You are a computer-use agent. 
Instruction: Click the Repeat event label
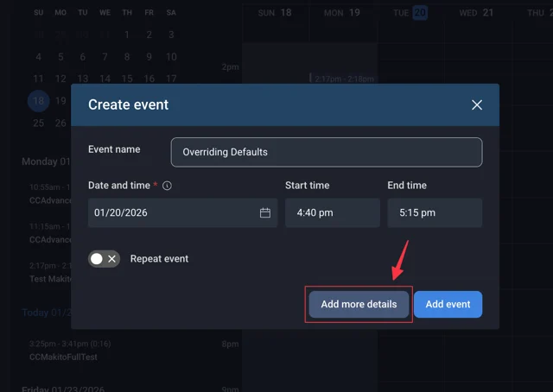(x=159, y=259)
